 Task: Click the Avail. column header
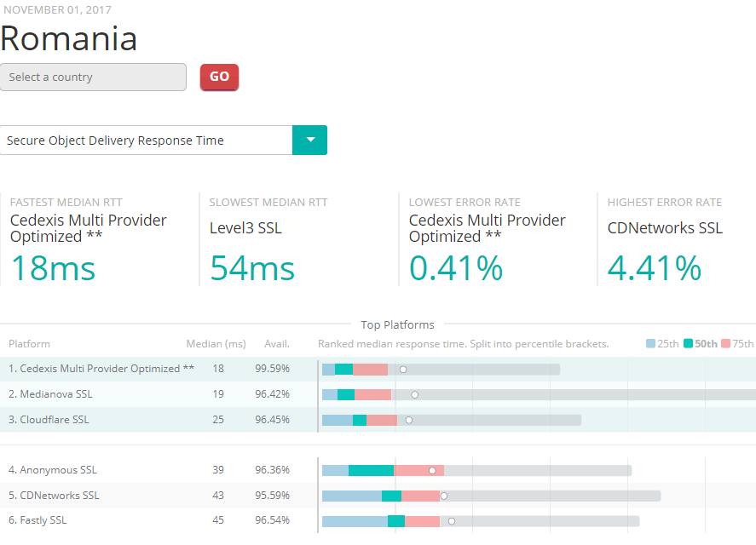[x=277, y=344]
